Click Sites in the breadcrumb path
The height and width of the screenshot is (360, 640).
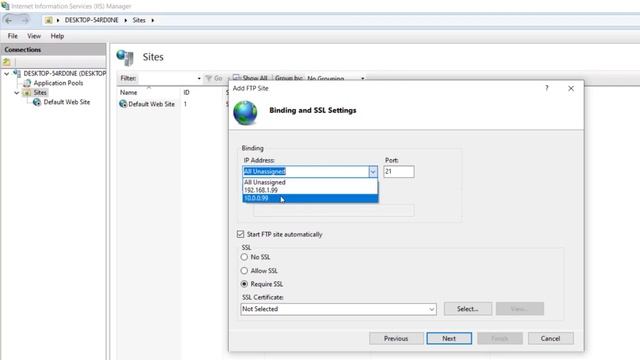tap(139, 20)
